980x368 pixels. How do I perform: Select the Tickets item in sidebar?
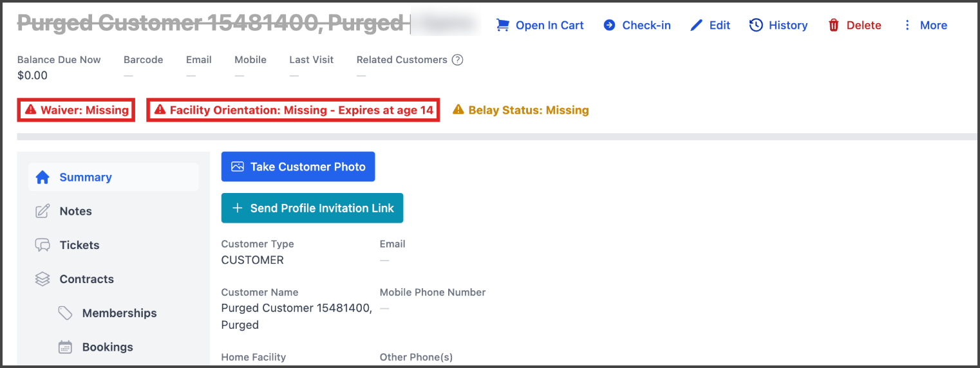click(x=79, y=245)
